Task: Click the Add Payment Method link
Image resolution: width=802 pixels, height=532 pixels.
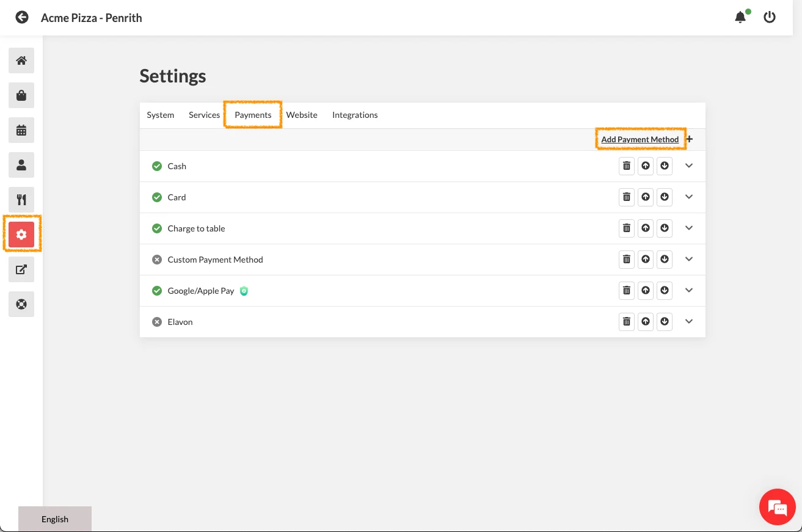Action: tap(640, 139)
